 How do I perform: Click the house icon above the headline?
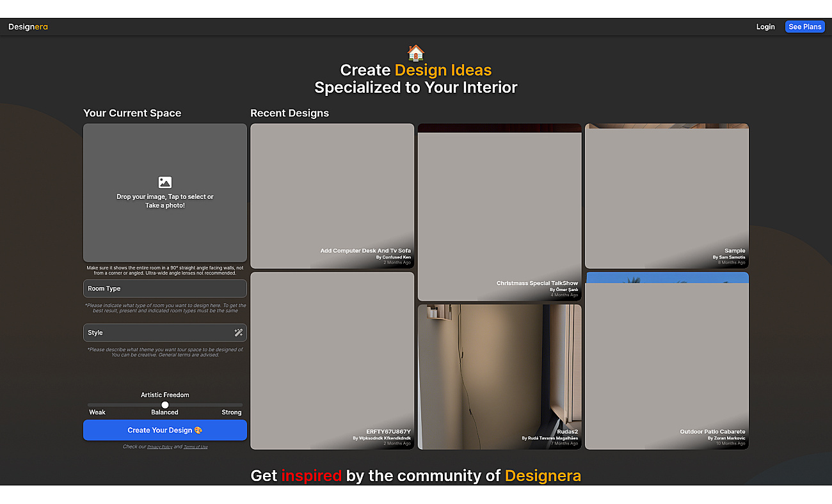[x=416, y=52]
